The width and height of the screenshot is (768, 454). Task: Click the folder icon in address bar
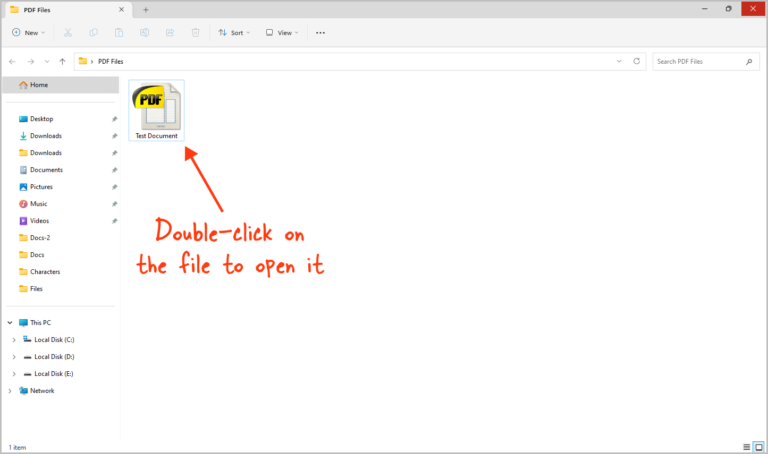83,61
